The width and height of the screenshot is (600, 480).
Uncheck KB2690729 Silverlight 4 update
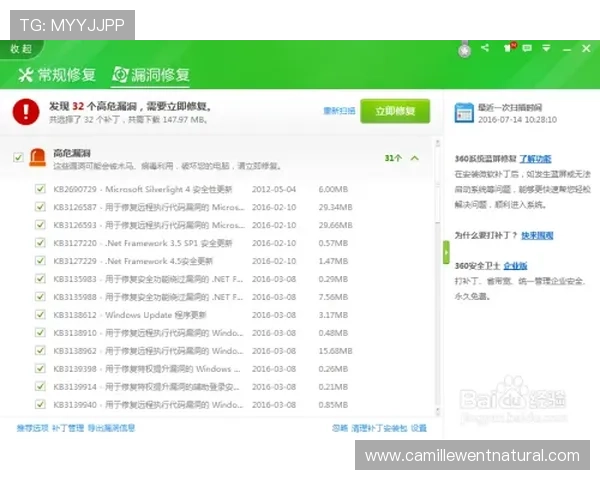coord(40,189)
